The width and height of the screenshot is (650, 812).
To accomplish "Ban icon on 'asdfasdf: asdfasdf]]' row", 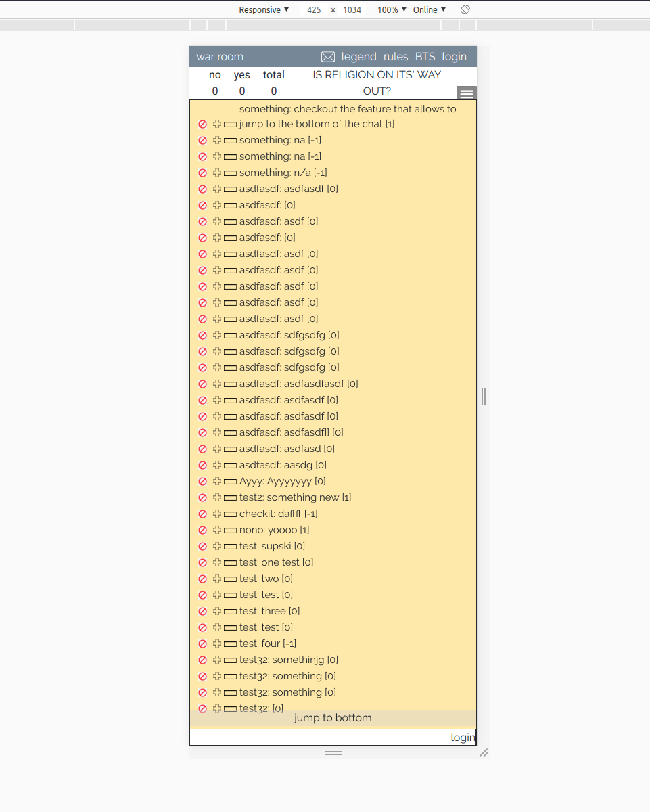I will (x=202, y=433).
